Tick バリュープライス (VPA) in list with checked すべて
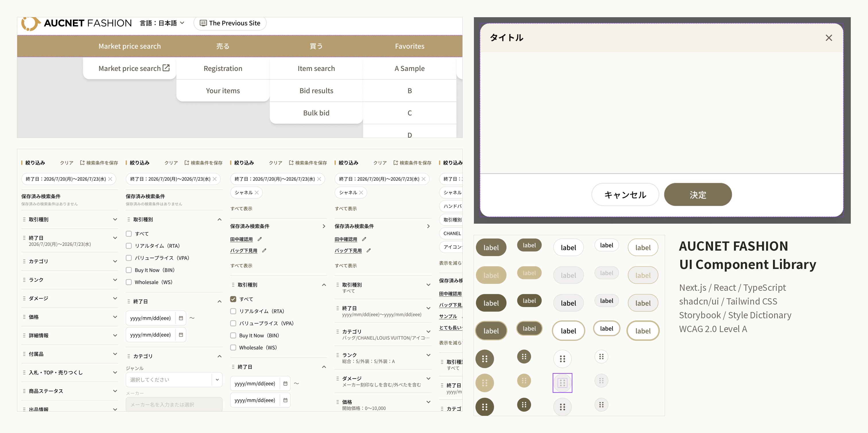 click(233, 323)
